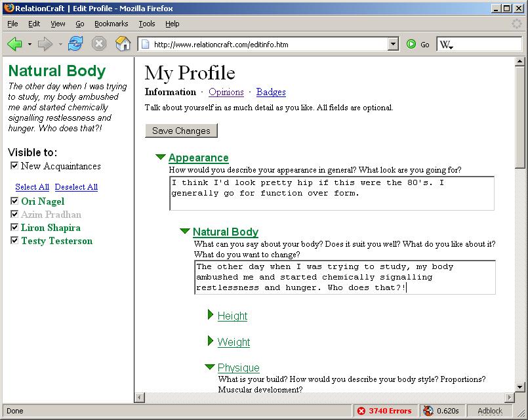
Task: Collapse the Natural Body section triangle
Action: tap(185, 231)
